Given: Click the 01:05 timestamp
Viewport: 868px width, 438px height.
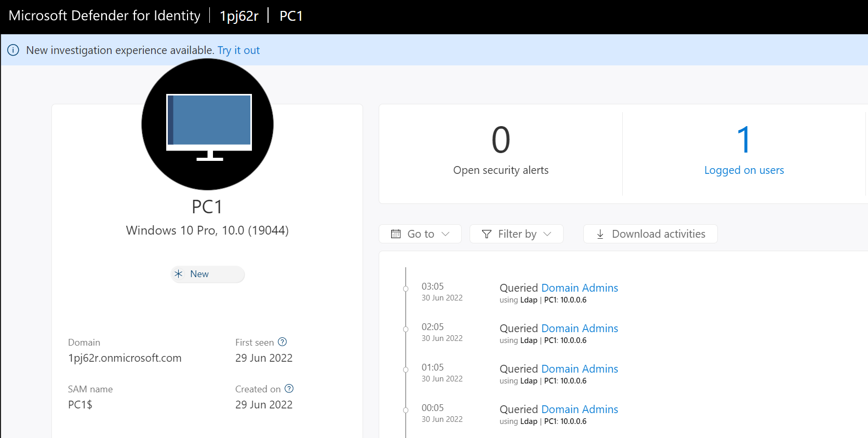Looking at the screenshot, I should [433, 367].
